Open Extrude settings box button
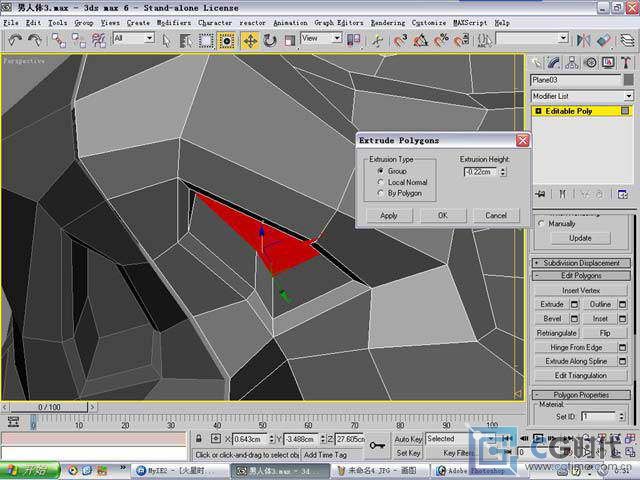Image resolution: width=640 pixels, height=480 pixels. click(574, 304)
